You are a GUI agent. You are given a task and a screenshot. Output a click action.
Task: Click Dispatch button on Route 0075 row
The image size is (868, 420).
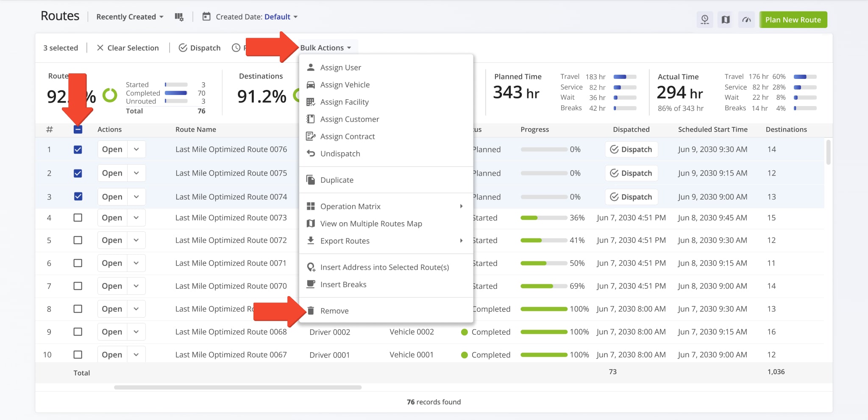pyautogui.click(x=631, y=173)
